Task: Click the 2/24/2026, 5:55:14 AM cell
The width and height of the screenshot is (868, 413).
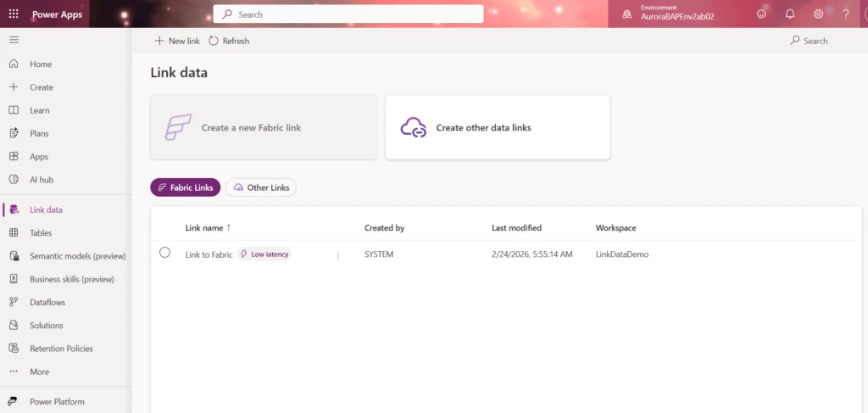Action: (532, 254)
